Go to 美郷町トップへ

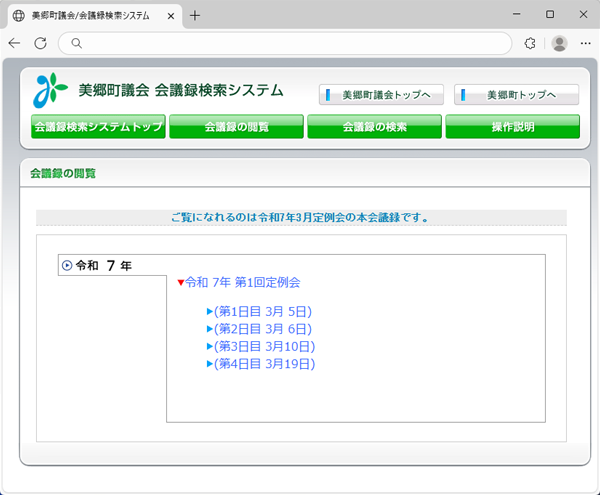[x=517, y=94]
